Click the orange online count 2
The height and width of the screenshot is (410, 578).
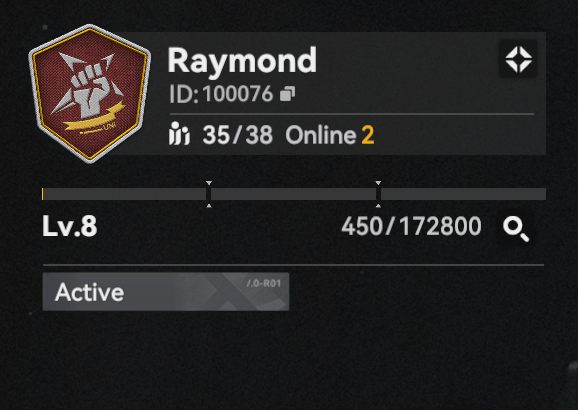point(368,135)
